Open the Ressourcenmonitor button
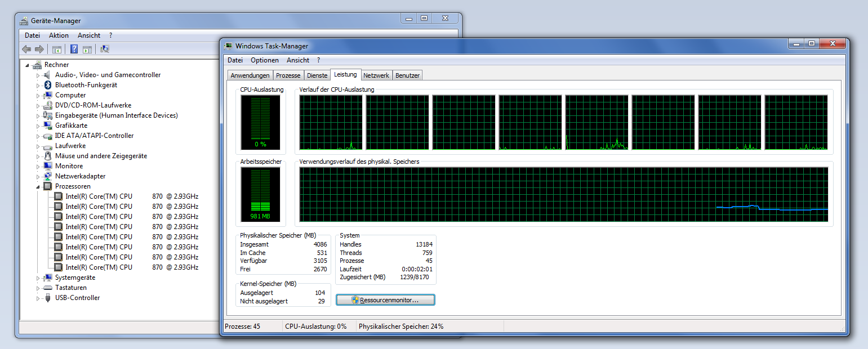 pyautogui.click(x=385, y=300)
